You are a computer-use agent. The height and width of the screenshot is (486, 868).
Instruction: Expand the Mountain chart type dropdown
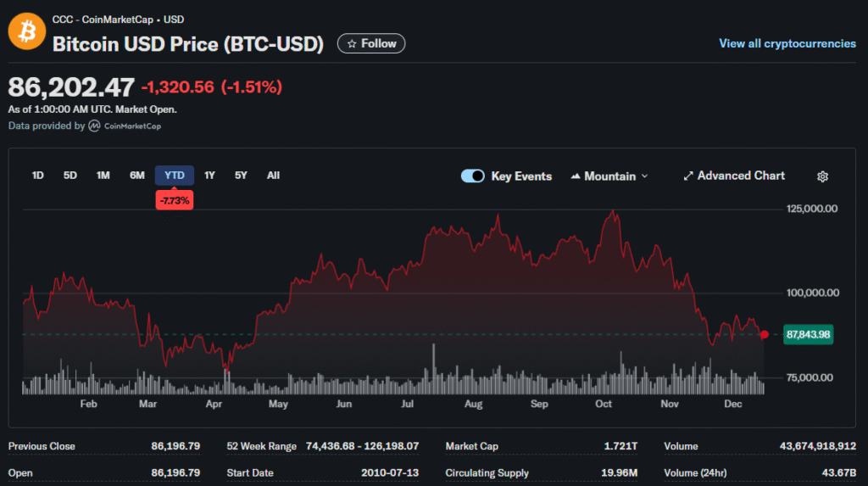pos(609,176)
